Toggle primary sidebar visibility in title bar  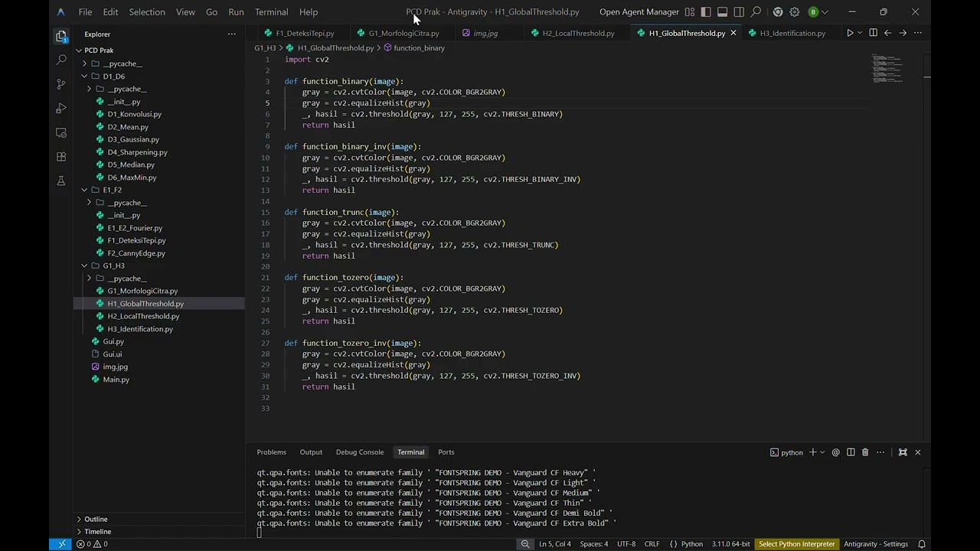706,12
